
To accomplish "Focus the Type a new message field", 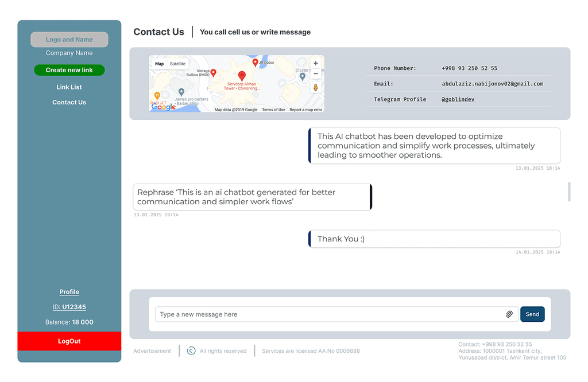I will [x=327, y=314].
